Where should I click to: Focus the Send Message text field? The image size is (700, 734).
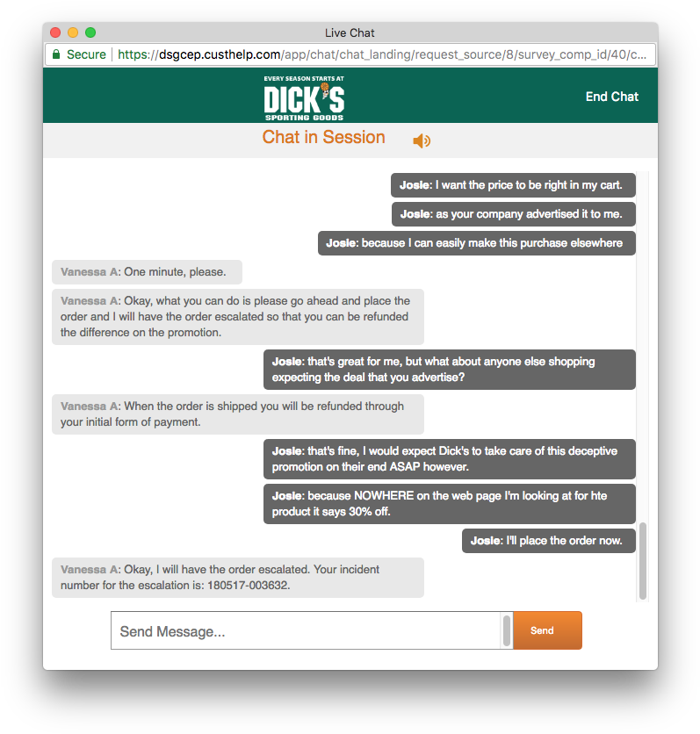pyautogui.click(x=306, y=630)
